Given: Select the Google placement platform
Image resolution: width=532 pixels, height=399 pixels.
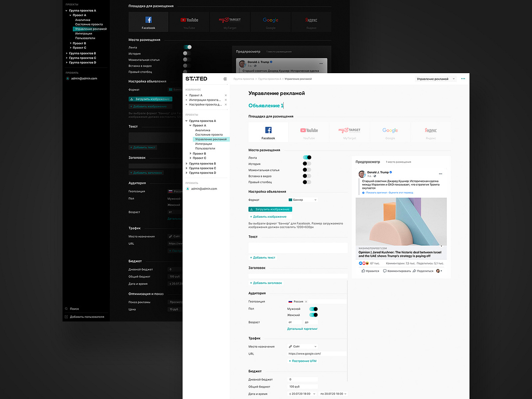Looking at the screenshot, I should point(390,132).
